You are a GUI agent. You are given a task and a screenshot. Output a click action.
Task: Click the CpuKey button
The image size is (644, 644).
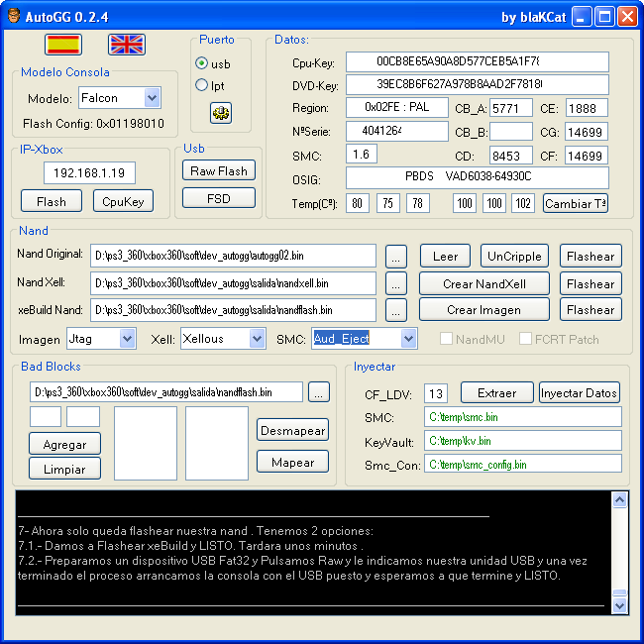(123, 201)
